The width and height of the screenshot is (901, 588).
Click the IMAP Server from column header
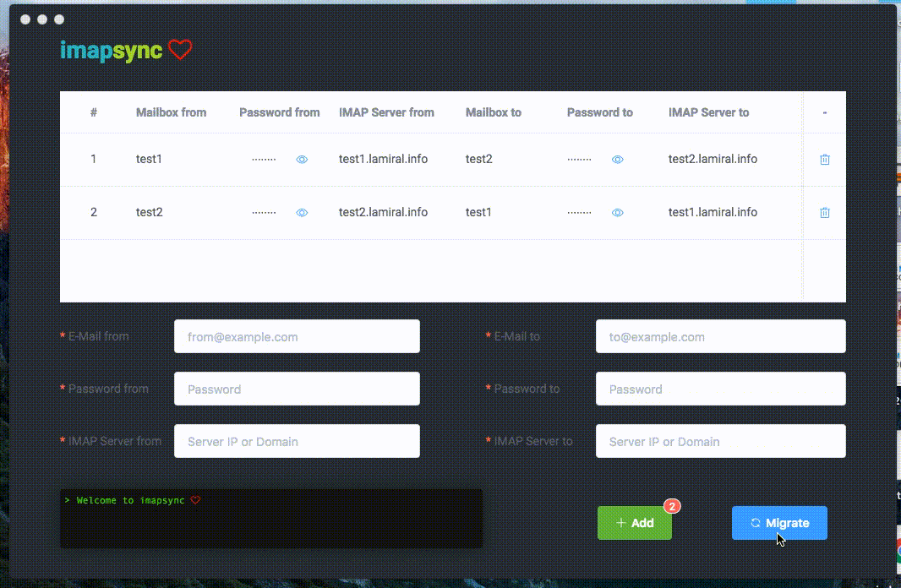pos(386,112)
